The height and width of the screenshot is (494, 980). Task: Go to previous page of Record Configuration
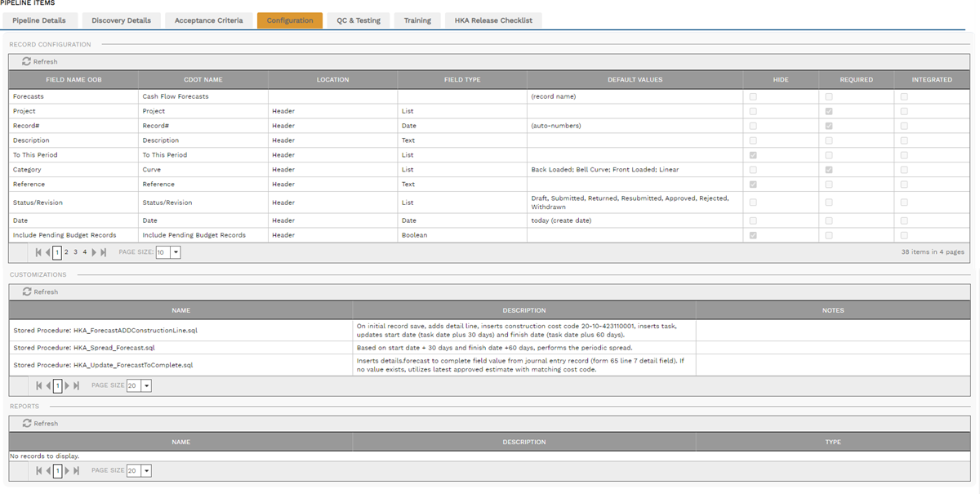(x=47, y=252)
